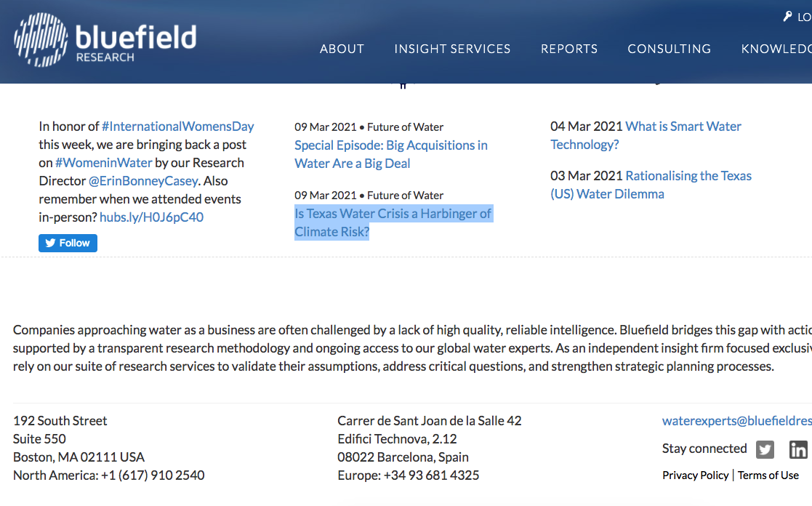Open Rationalising the Texas Water Dilemma
Image resolution: width=812 pixels, height=506 pixels.
[651, 185]
